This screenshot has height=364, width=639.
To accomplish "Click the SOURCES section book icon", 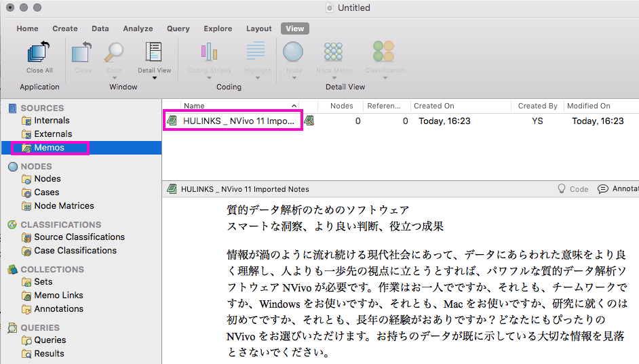I will 12,108.
